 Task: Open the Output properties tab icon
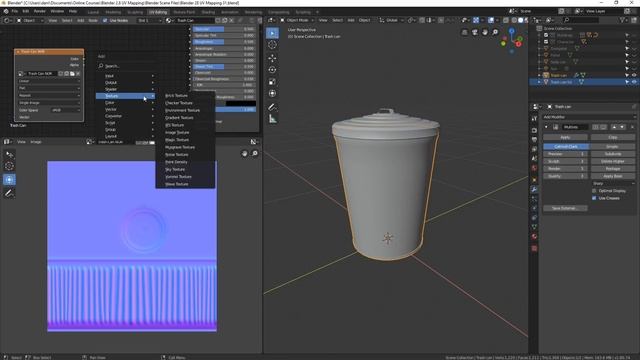(534, 140)
